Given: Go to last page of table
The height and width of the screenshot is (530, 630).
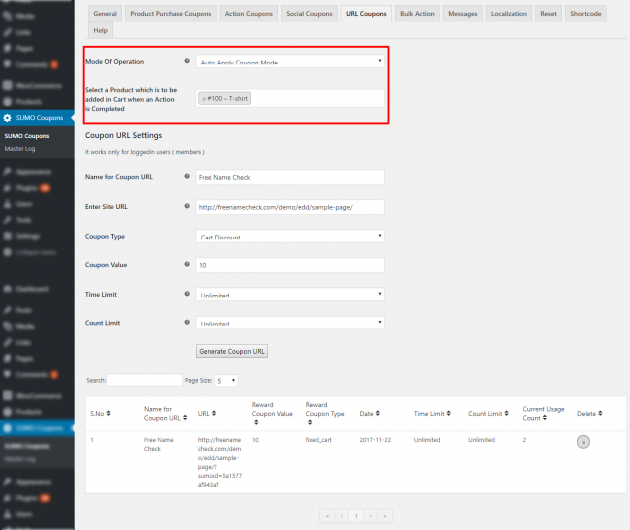Looking at the screenshot, I should pyautogui.click(x=385, y=516).
